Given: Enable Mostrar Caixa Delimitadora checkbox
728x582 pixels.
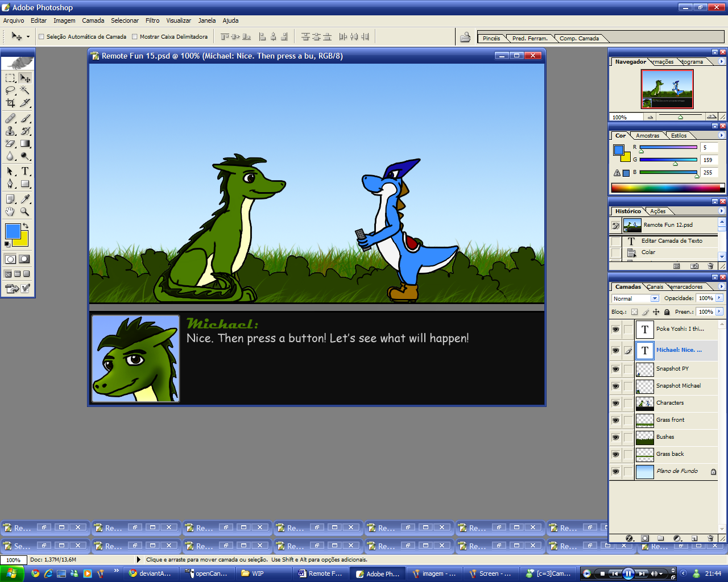Looking at the screenshot, I should click(x=135, y=36).
